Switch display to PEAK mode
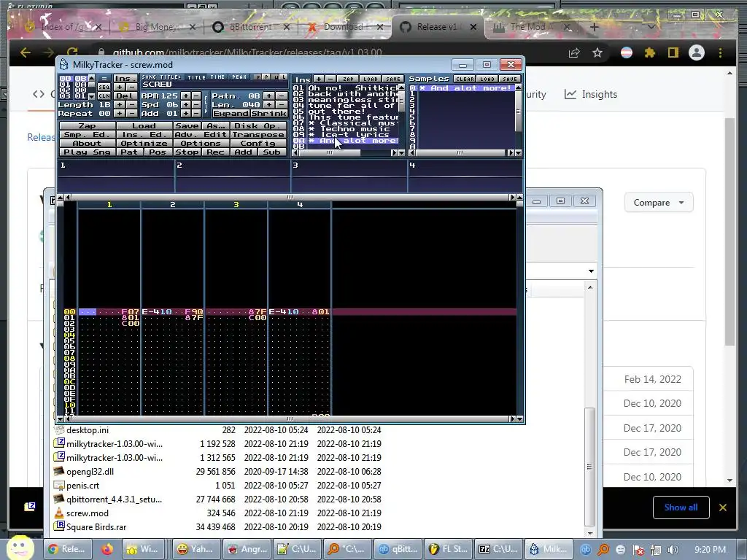Screen dimensions: 747x560 pos(239,77)
